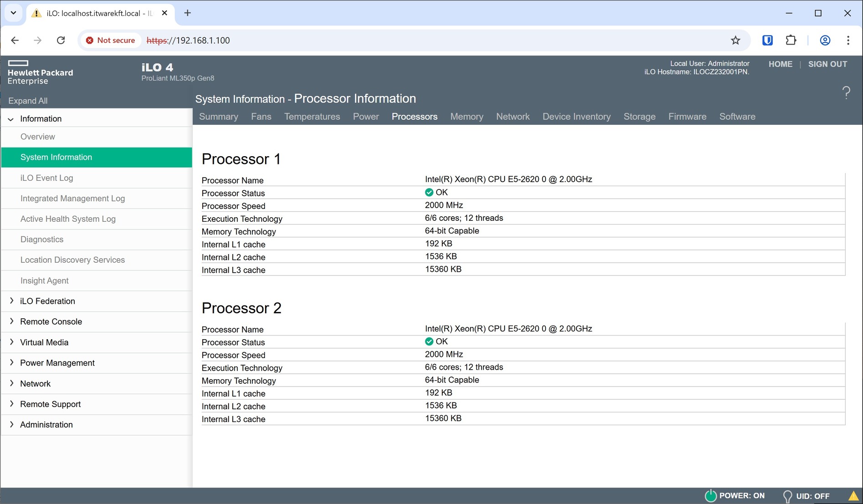Switch to the Power tab
The image size is (863, 504).
click(x=366, y=117)
